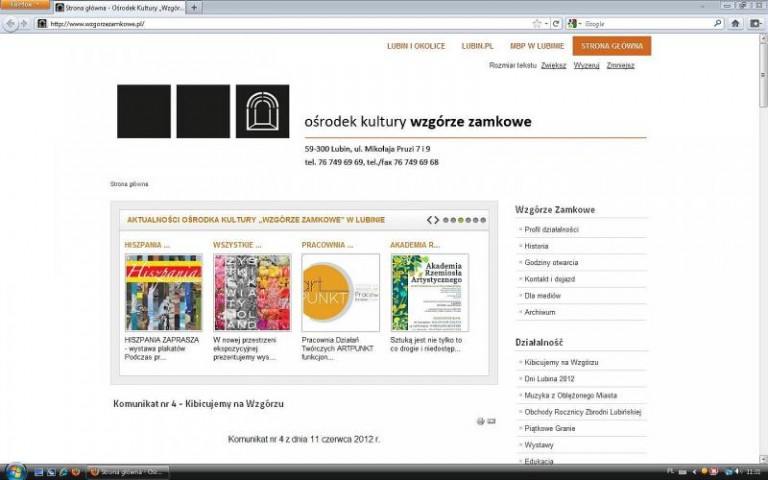Open Dla mediów sidebar item
The width and height of the screenshot is (768, 480).
pos(542,296)
